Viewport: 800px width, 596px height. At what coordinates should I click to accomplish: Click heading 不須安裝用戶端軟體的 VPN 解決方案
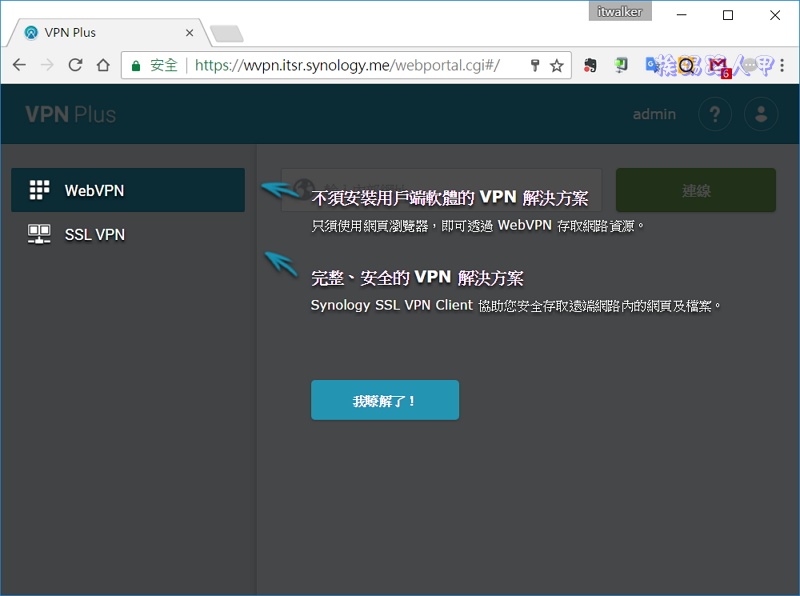pos(449,197)
